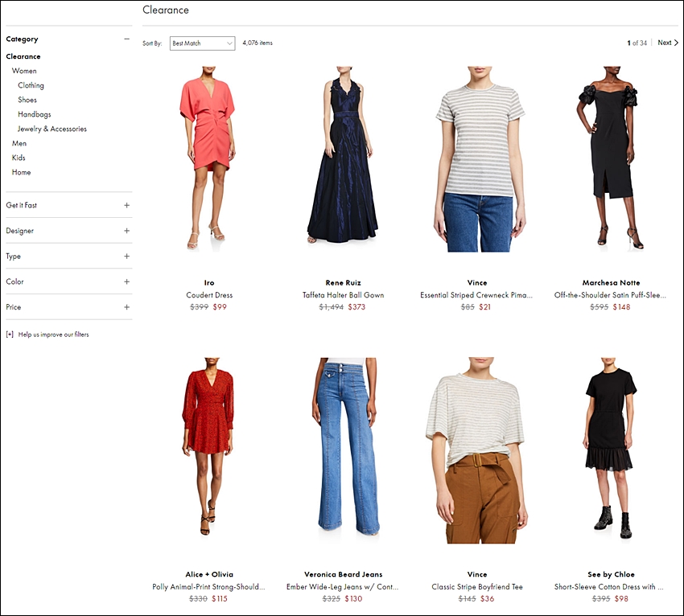Click Short-Sleeve Cotton Dress title
The height and width of the screenshot is (616, 684).
point(609,587)
